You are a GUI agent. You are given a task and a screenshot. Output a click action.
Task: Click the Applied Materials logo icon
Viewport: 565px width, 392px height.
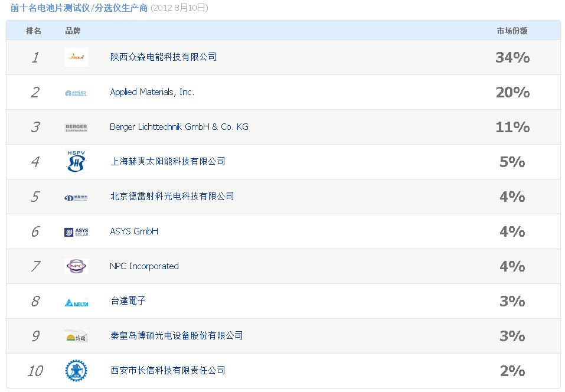(76, 93)
